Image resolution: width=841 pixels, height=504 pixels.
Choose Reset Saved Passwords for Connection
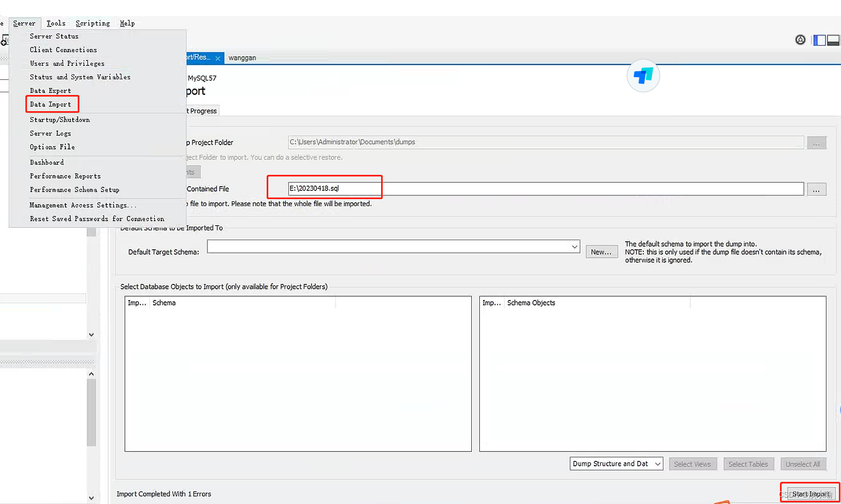tap(98, 219)
